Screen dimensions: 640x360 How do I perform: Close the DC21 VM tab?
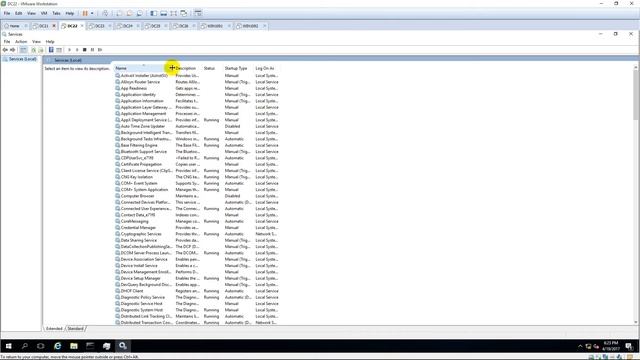[54, 26]
